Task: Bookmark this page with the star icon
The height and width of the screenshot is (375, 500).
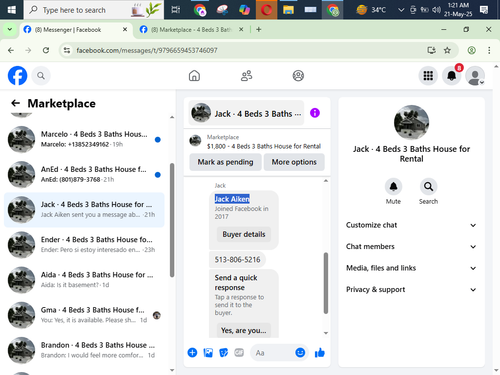Action: tap(447, 50)
